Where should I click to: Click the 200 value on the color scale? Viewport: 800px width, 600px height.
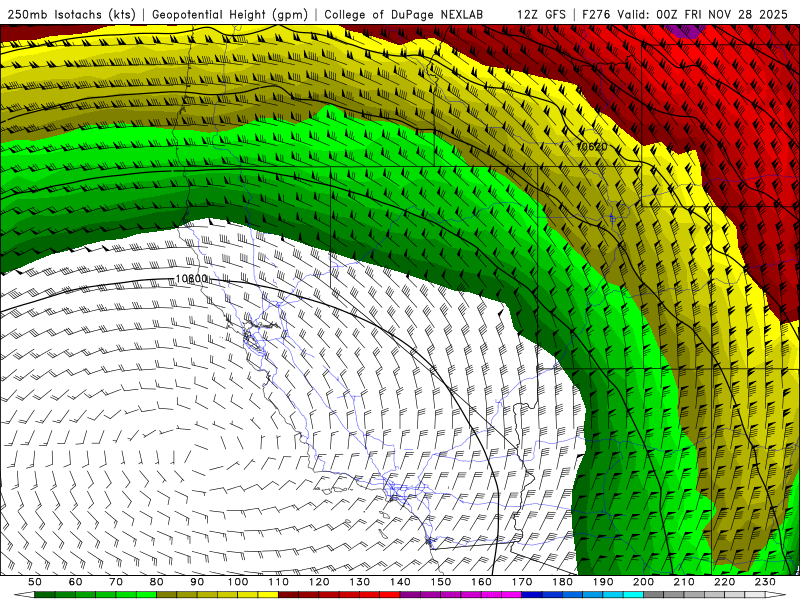[x=643, y=582]
